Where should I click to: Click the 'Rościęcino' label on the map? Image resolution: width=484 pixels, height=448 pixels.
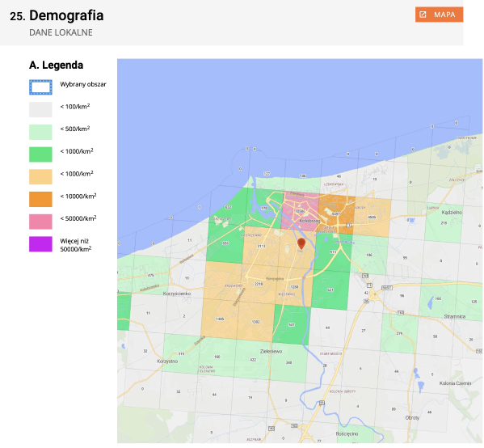point(347,433)
